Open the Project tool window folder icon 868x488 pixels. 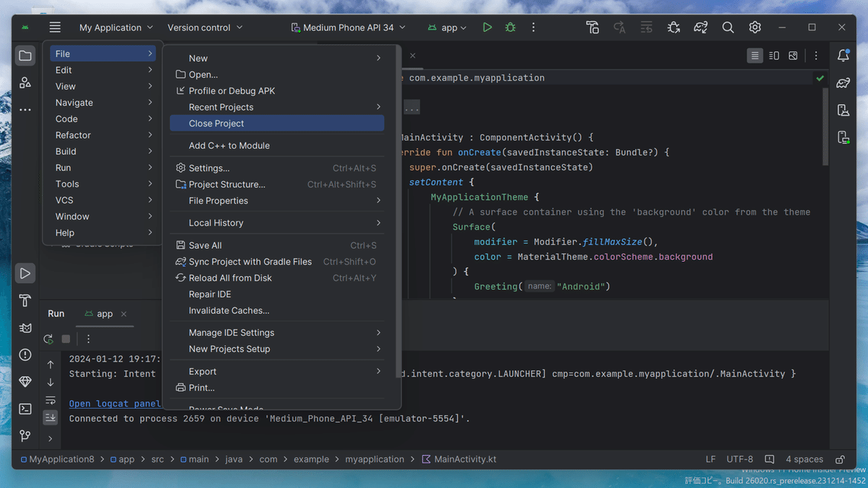point(25,56)
